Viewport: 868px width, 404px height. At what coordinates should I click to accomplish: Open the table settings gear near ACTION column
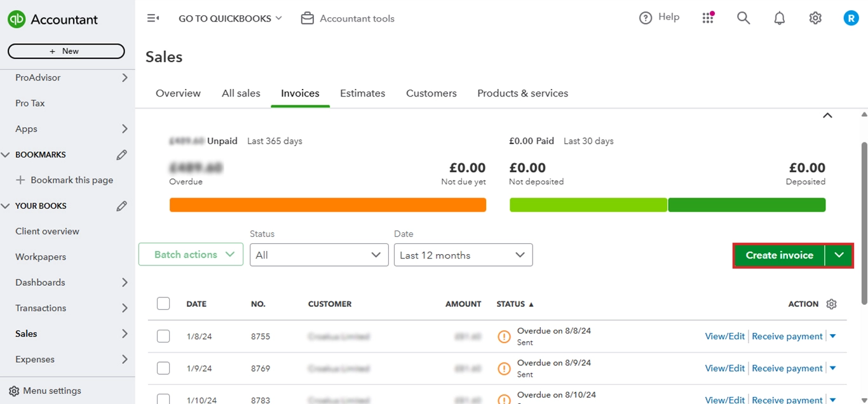[x=832, y=304]
